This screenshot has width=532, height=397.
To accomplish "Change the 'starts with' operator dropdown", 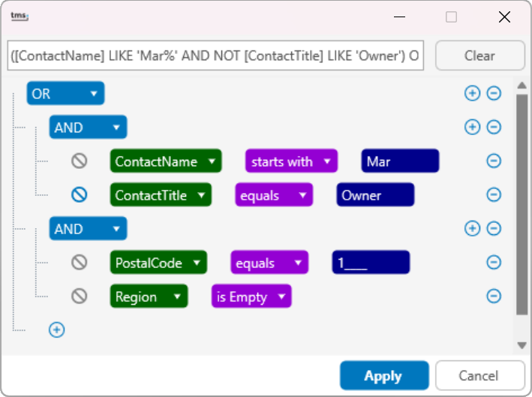I will (x=291, y=161).
